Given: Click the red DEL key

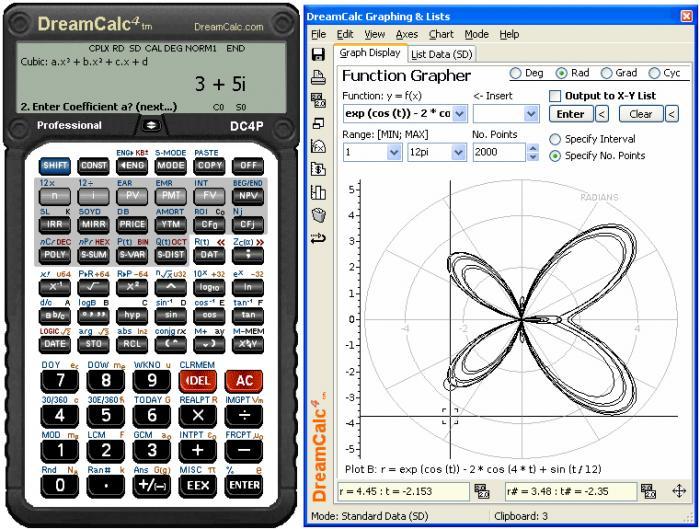Looking at the screenshot, I should click(x=198, y=381).
